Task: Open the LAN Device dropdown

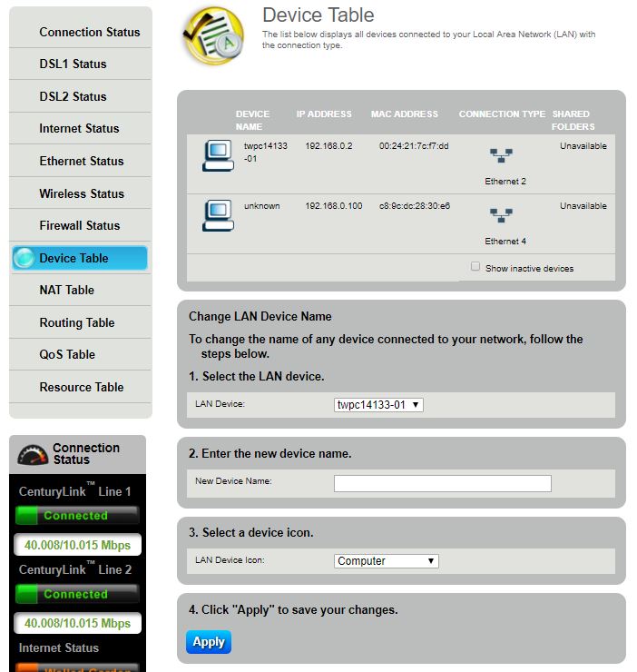Action: click(x=378, y=405)
